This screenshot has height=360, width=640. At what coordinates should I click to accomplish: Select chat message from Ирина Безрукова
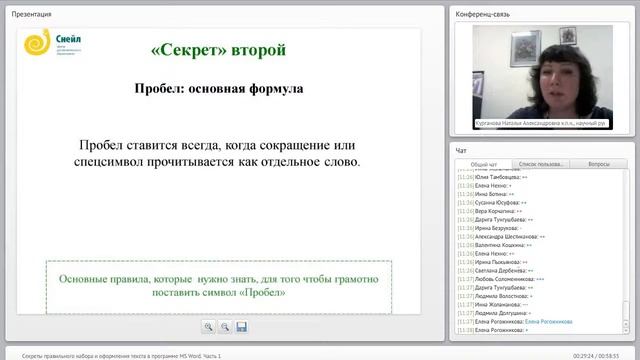click(x=490, y=228)
